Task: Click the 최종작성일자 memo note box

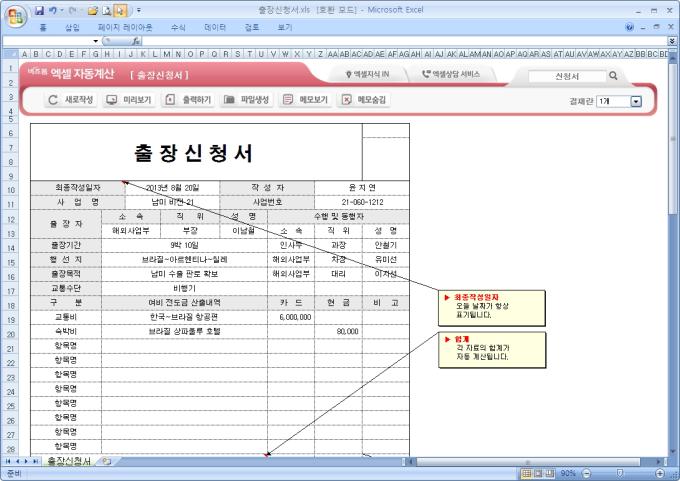Action: 492,308
